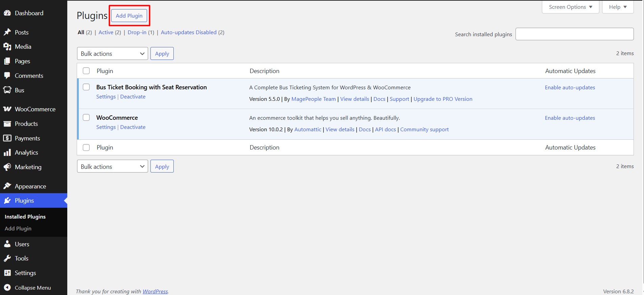This screenshot has width=644, height=295.
Task: Click the Analytics bar chart icon
Action: [7, 153]
